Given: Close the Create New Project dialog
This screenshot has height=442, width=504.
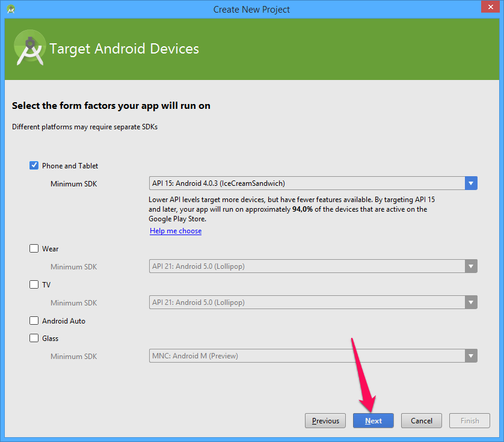Looking at the screenshot, I should tap(491, 7).
